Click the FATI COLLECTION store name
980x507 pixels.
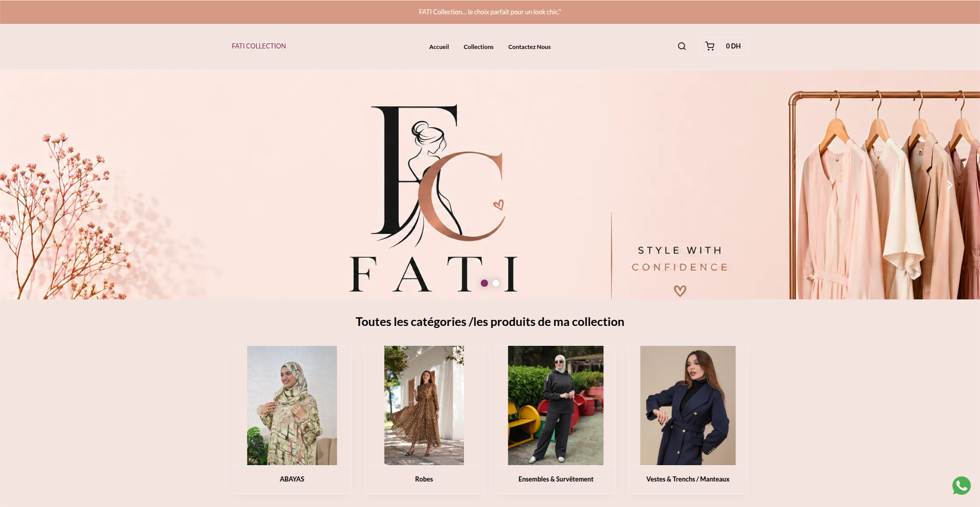pyautogui.click(x=259, y=46)
